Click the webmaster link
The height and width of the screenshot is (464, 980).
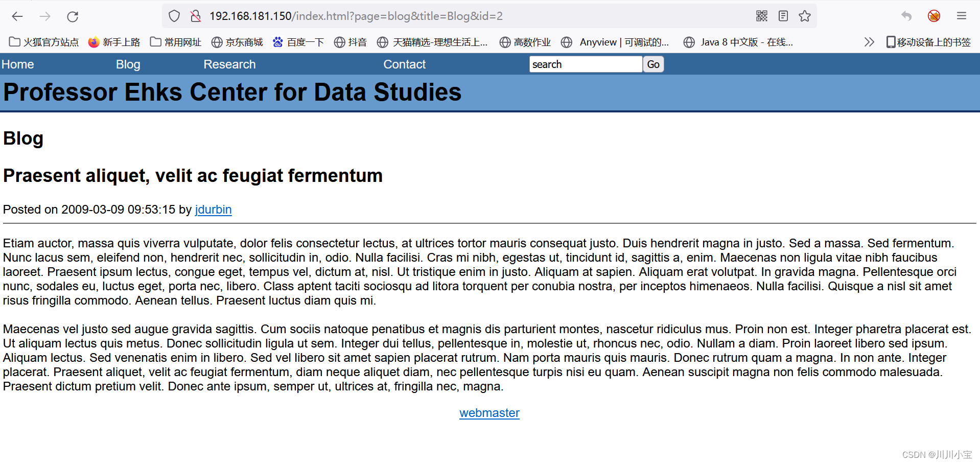pyautogui.click(x=489, y=413)
